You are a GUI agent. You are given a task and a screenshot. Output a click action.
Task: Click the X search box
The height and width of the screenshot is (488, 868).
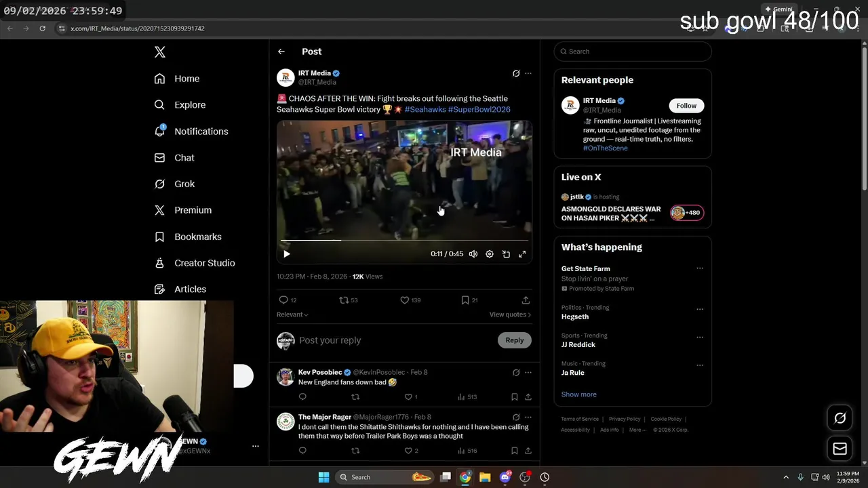[633, 52]
